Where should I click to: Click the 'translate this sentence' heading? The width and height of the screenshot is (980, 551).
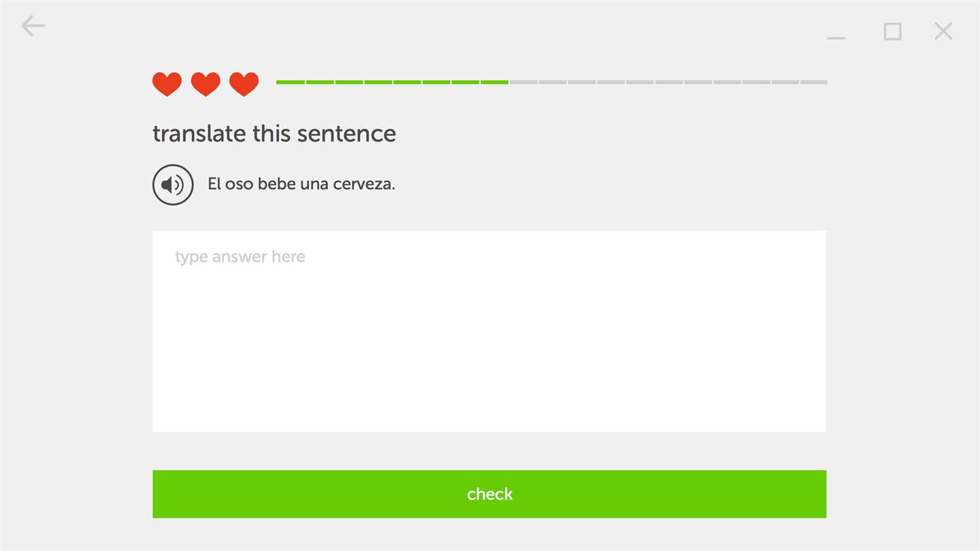tap(274, 133)
